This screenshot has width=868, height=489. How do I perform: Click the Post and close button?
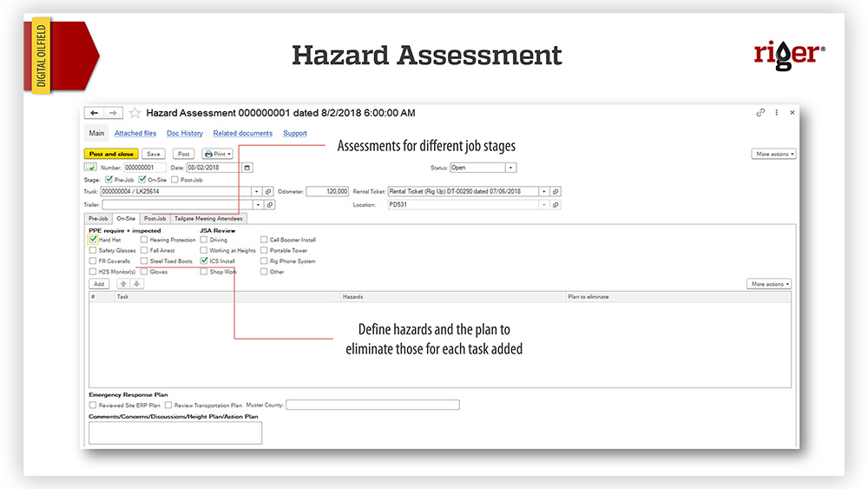tap(109, 154)
